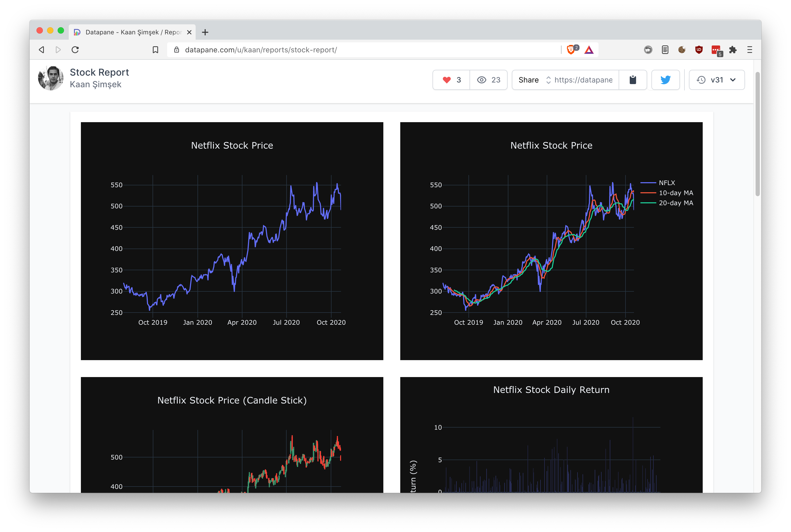This screenshot has height=532, width=791.
Task: Click the share URL text field
Action: point(583,80)
